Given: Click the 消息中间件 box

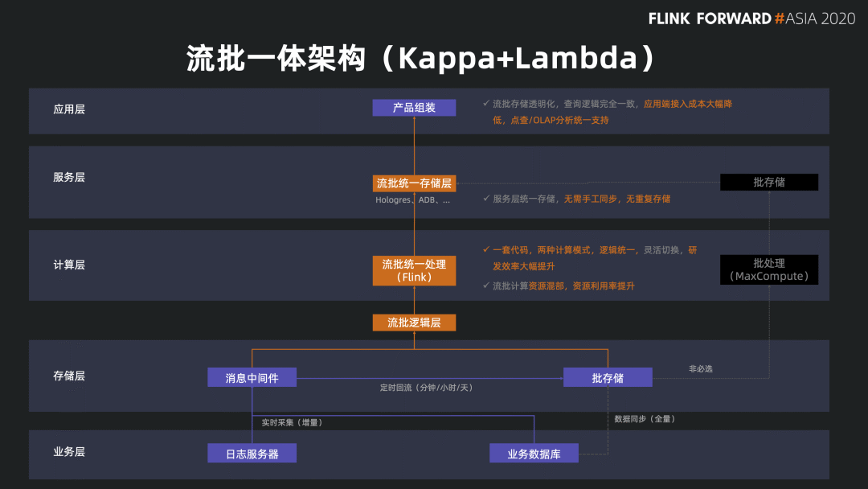Looking at the screenshot, I should tap(252, 378).
